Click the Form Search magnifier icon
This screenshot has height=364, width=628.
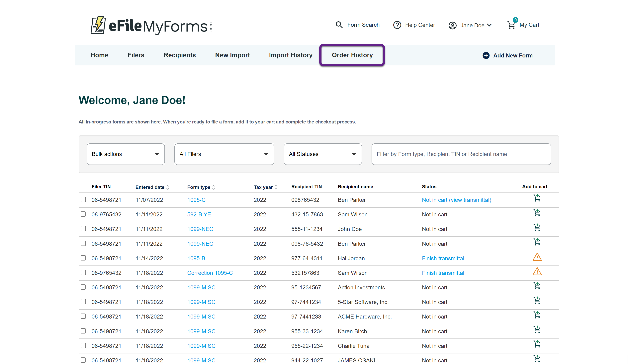coord(339,25)
